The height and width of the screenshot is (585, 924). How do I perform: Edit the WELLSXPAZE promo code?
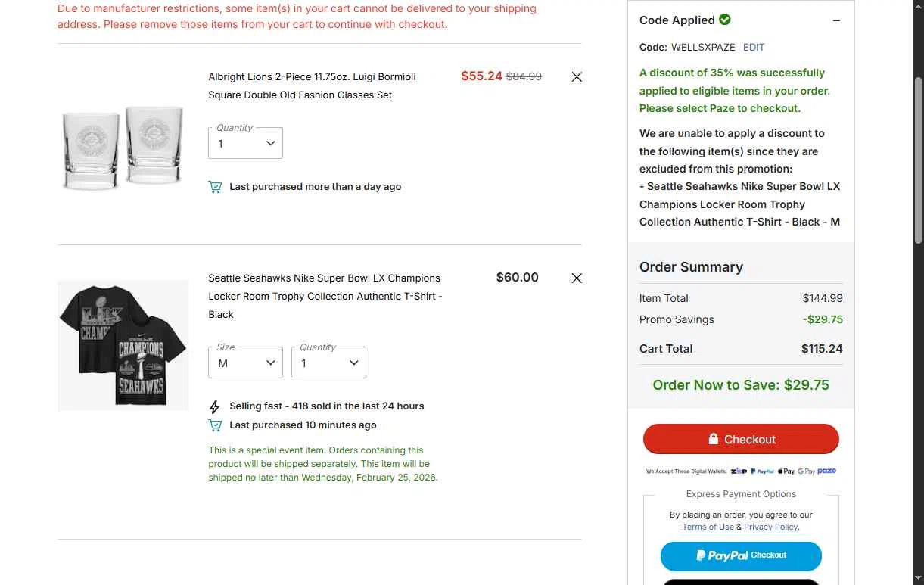click(x=754, y=47)
